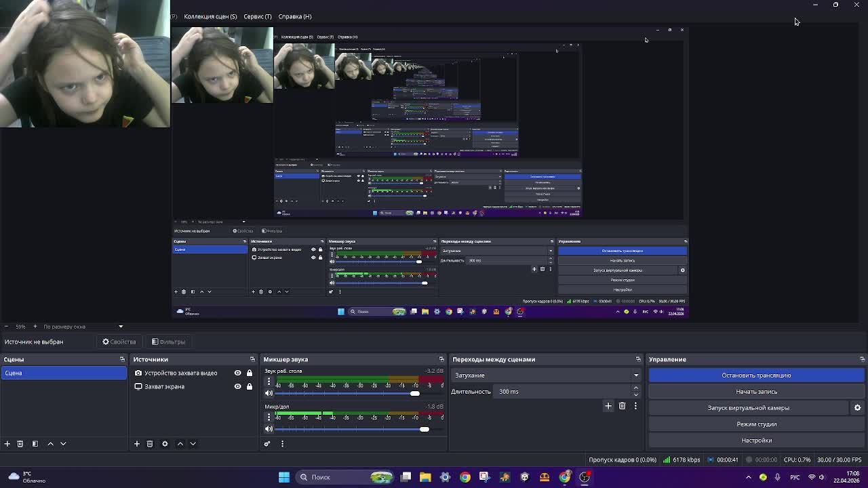Open source properties gear in Источники toolbar

click(165, 444)
